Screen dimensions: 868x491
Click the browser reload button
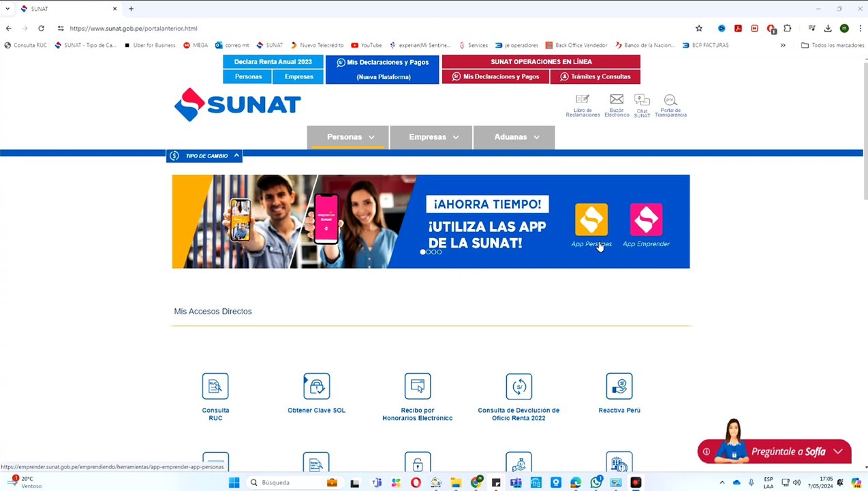point(41,28)
